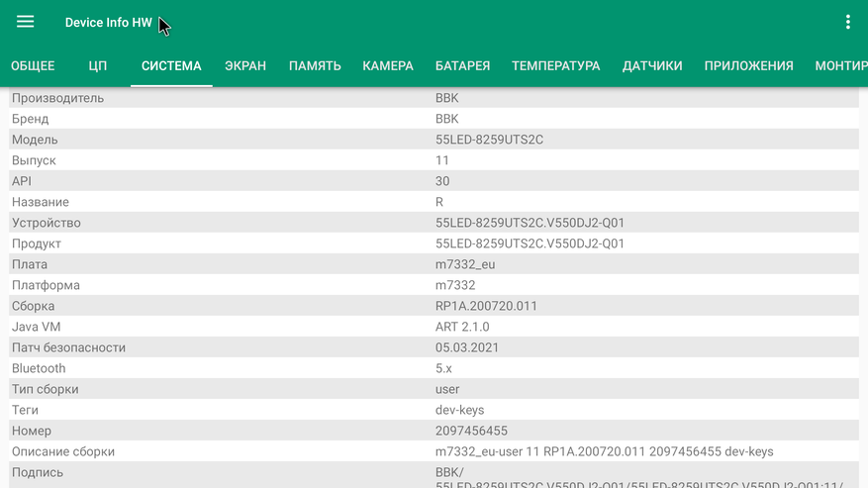Click the Платформа row label
The height and width of the screenshot is (488, 868).
coord(46,285)
